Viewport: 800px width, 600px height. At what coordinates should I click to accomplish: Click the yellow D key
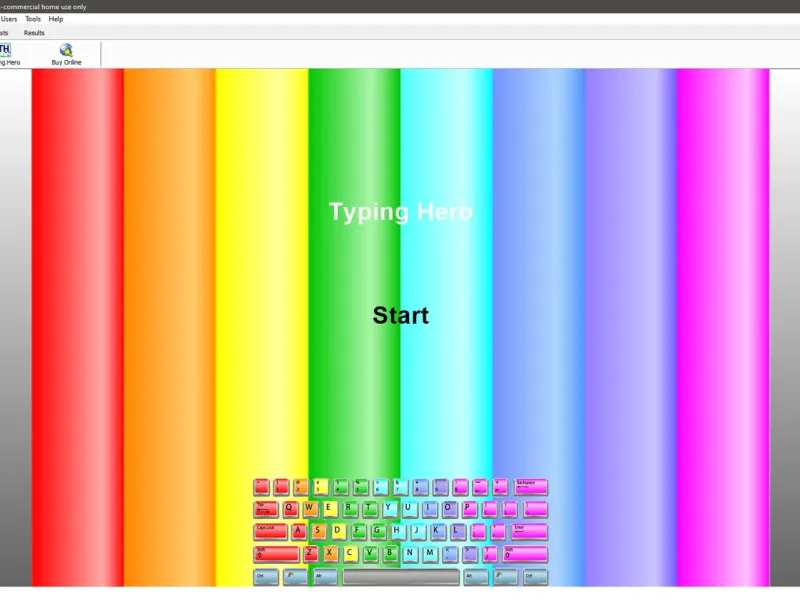click(x=338, y=532)
